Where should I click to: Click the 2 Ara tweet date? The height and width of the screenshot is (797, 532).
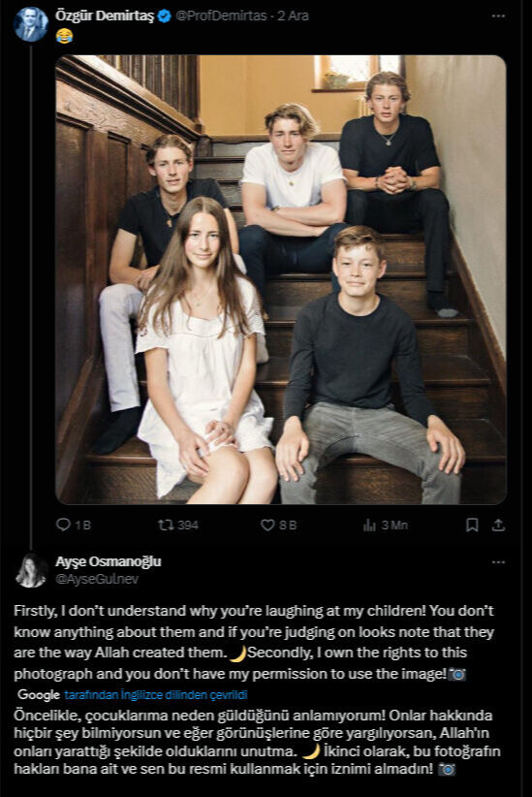[294, 16]
